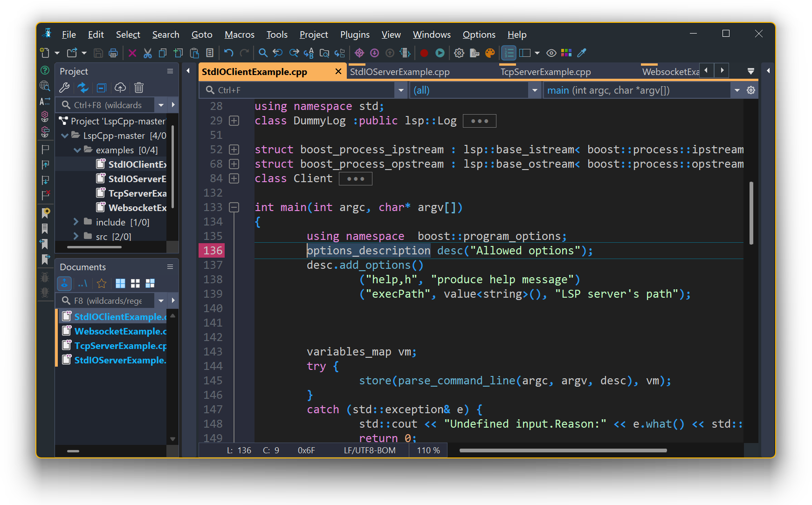Toggle line numbers display in the toolbar
Viewport: 812px width, 505px height.
pyautogui.click(x=509, y=53)
